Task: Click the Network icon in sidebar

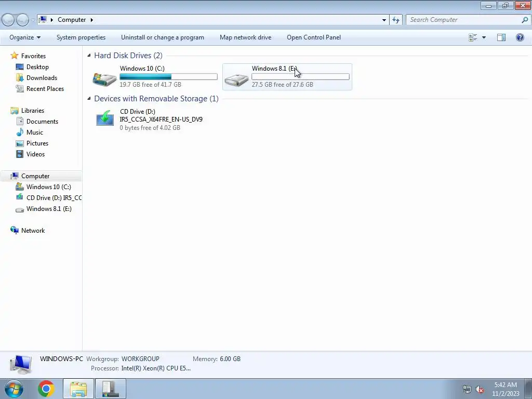Action: [14, 230]
